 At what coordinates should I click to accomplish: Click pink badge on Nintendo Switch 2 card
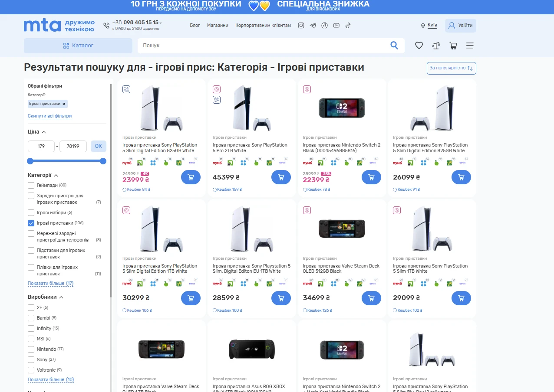coord(307,89)
